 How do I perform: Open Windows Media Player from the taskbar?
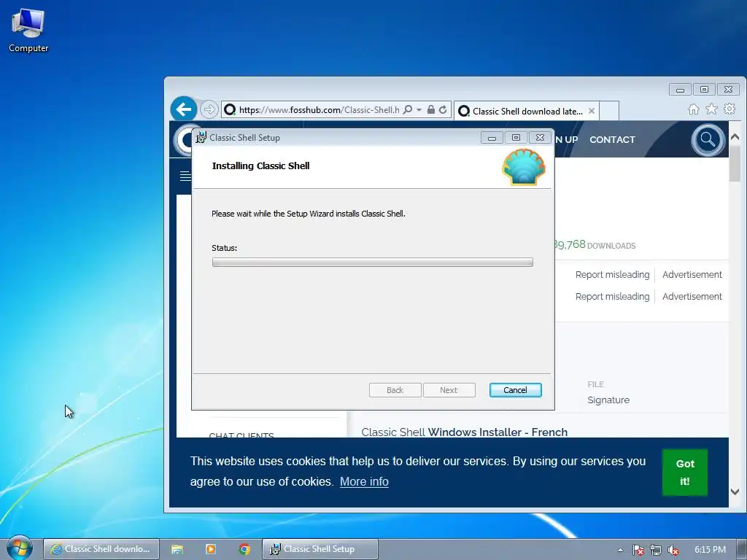(211, 549)
